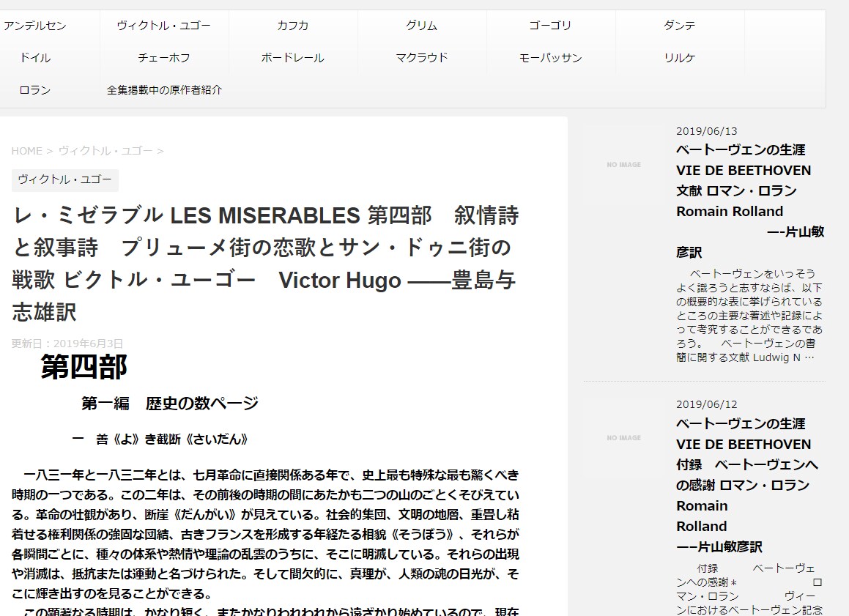Click the 2019/06/12 date in sidebar

(x=707, y=404)
